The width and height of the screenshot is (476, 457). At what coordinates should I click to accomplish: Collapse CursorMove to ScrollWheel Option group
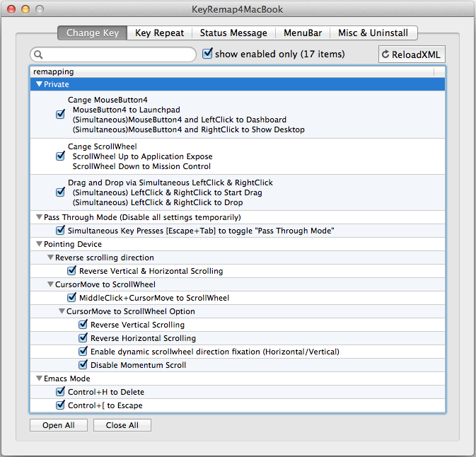pos(62,311)
